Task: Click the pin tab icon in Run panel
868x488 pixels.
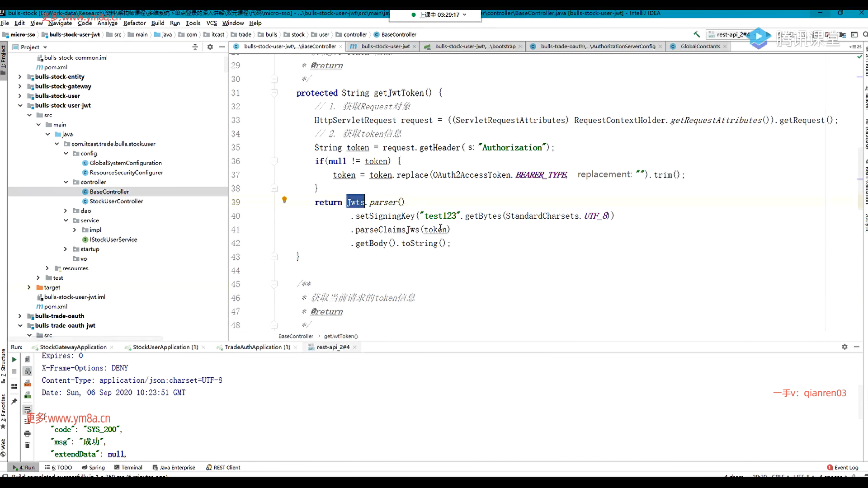Action: (14, 401)
